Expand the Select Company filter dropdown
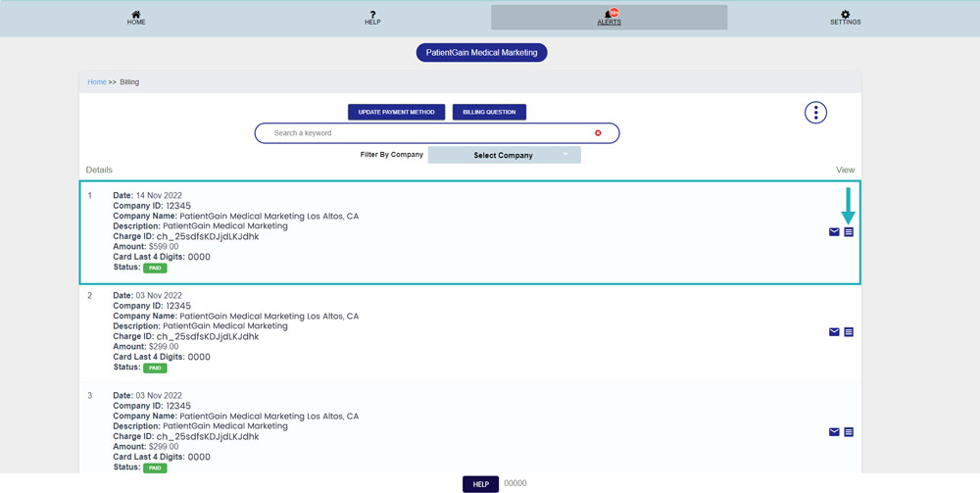This screenshot has height=493, width=980. coord(505,155)
